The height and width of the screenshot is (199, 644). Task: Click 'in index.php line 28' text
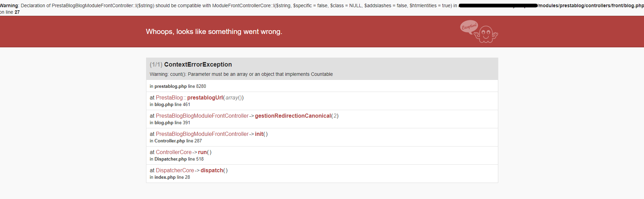point(170,177)
